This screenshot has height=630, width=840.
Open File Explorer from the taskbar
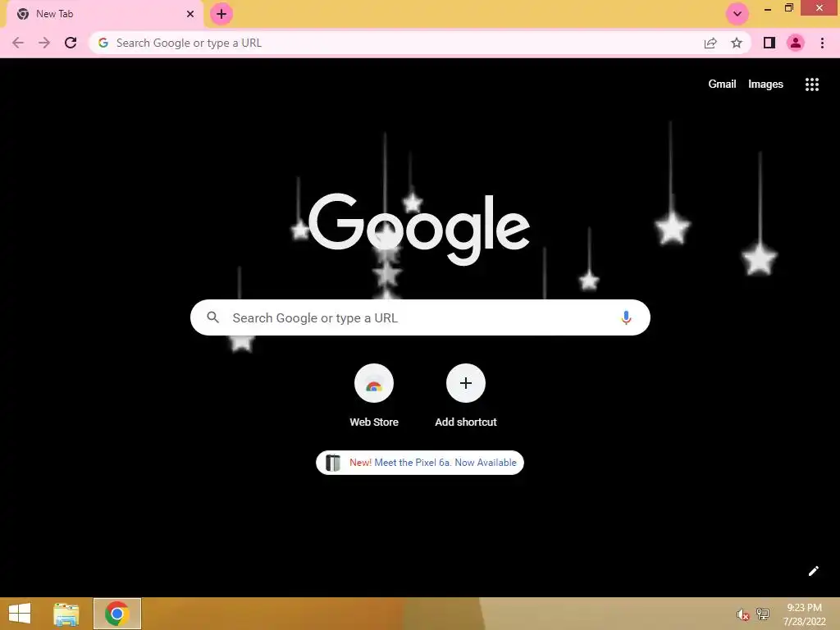(66, 614)
